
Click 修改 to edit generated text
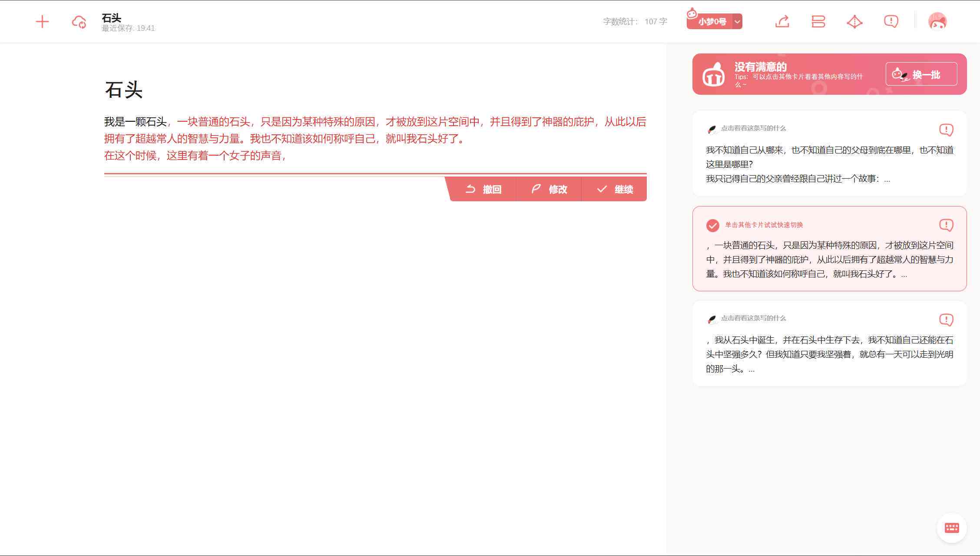[549, 189]
